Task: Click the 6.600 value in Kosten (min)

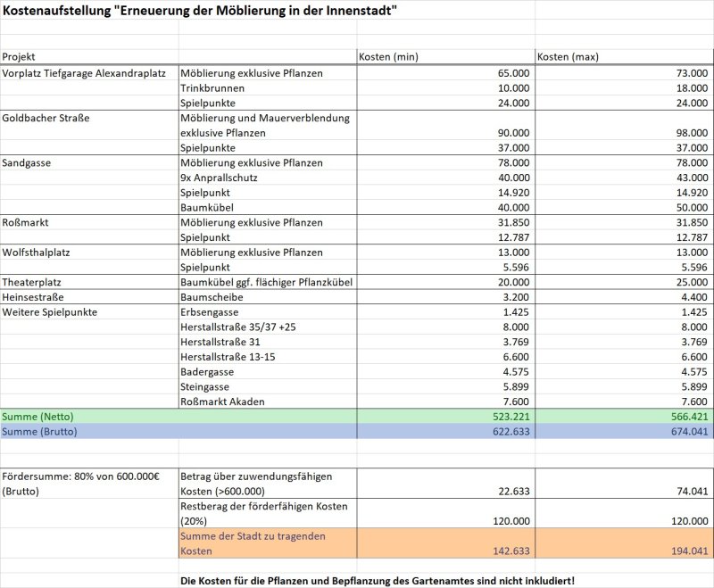Action: point(516,357)
